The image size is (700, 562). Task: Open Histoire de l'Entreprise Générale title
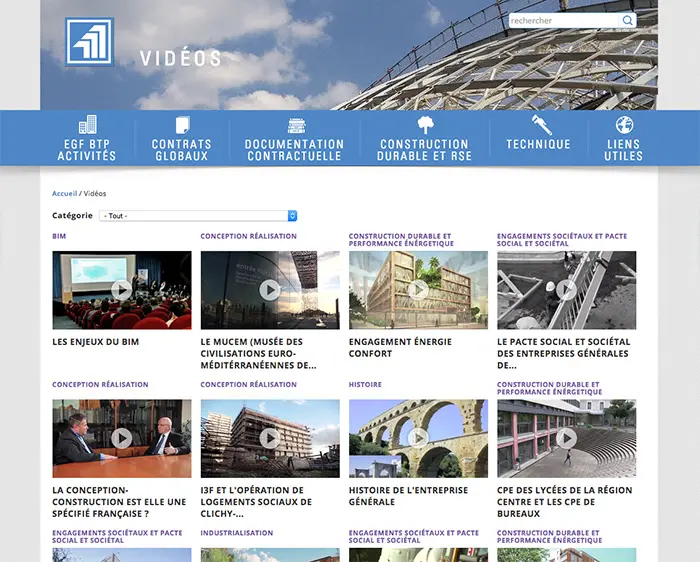[408, 496]
